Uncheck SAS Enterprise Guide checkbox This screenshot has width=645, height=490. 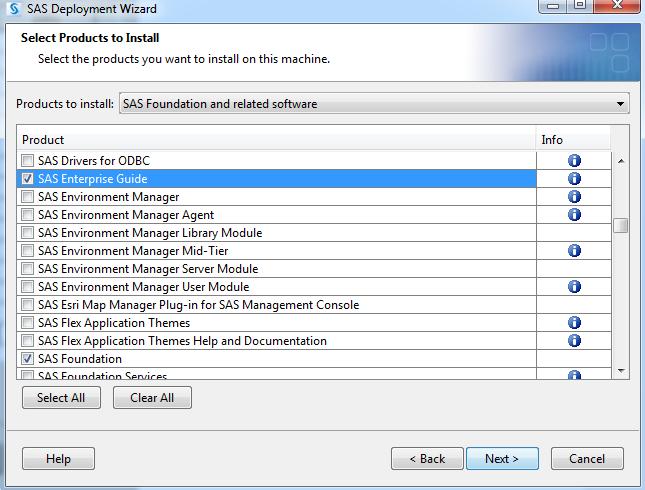[28, 179]
